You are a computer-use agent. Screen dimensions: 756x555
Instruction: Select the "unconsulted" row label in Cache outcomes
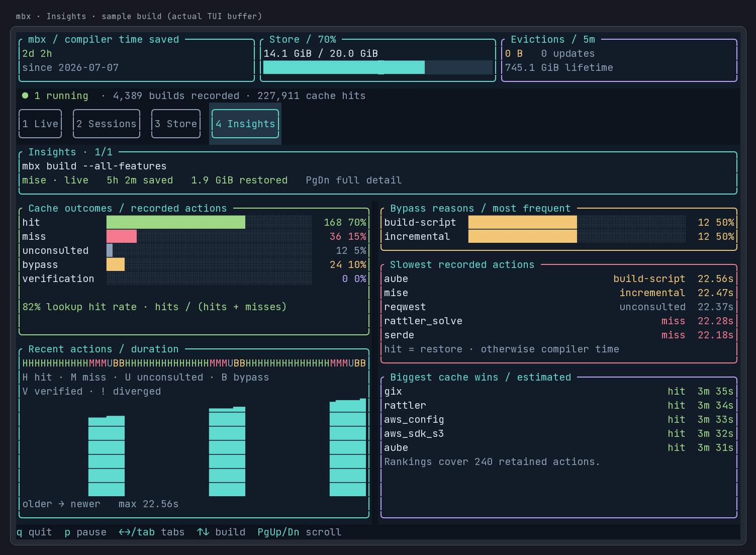(55, 250)
